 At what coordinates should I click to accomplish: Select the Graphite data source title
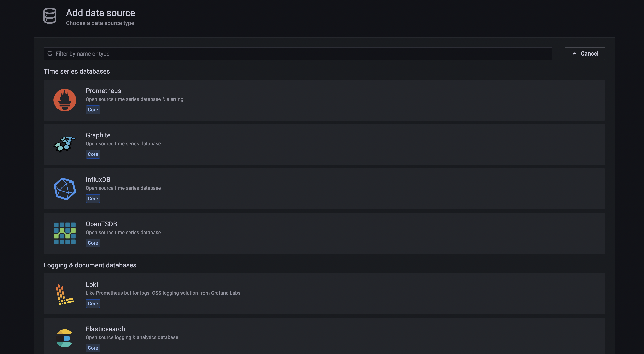98,135
